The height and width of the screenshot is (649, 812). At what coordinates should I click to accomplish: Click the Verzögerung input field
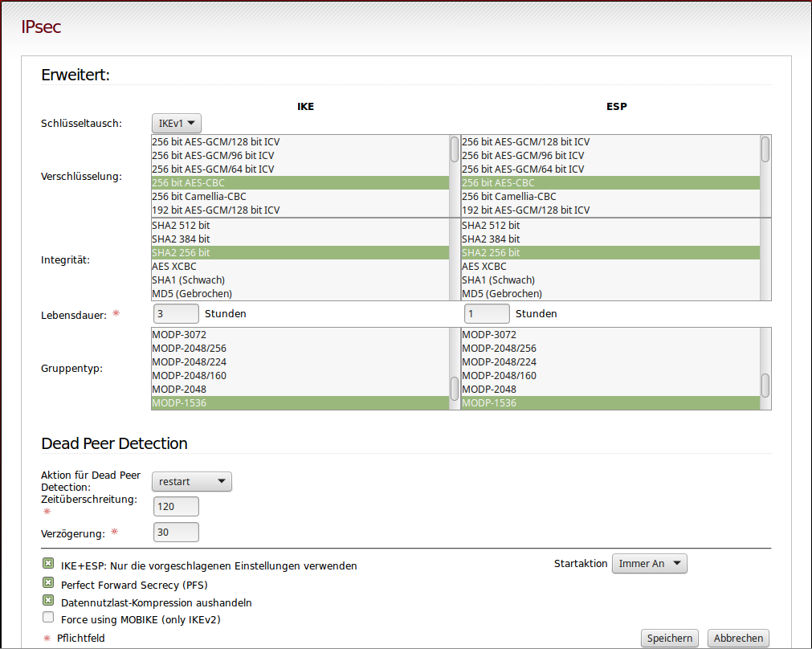click(176, 532)
